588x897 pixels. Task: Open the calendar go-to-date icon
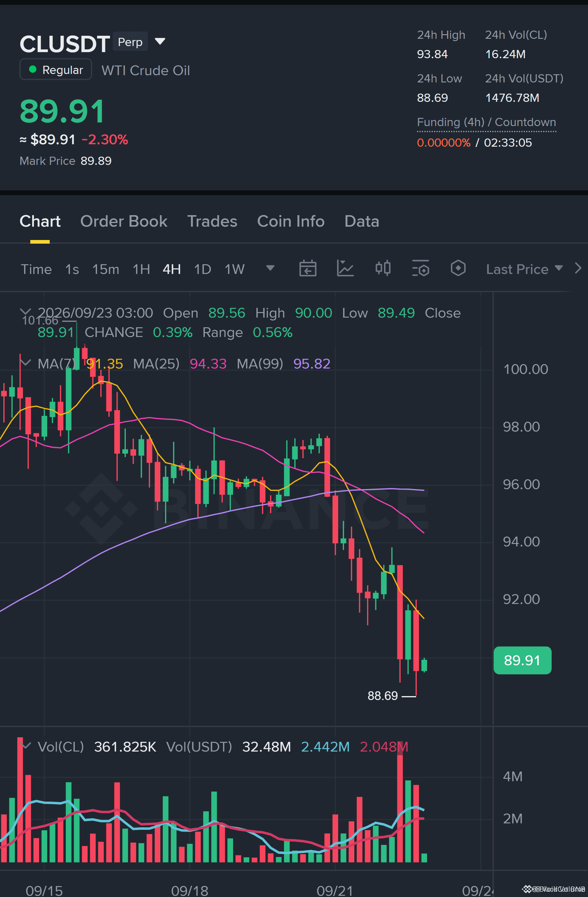(x=308, y=269)
